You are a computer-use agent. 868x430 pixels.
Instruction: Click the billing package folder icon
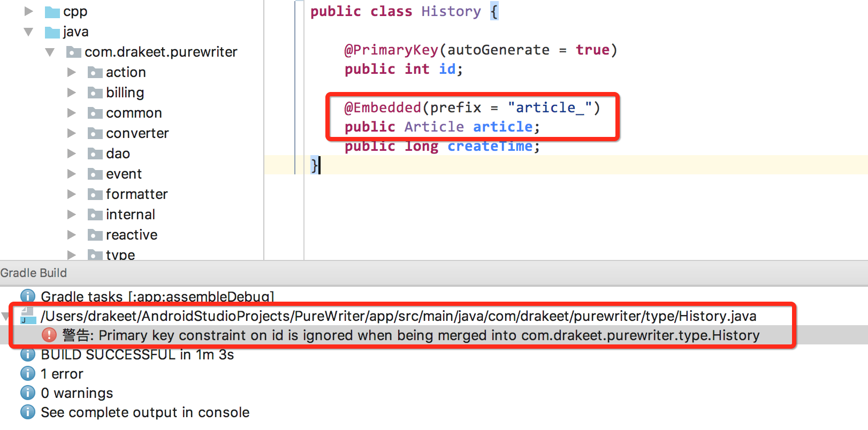click(x=95, y=93)
